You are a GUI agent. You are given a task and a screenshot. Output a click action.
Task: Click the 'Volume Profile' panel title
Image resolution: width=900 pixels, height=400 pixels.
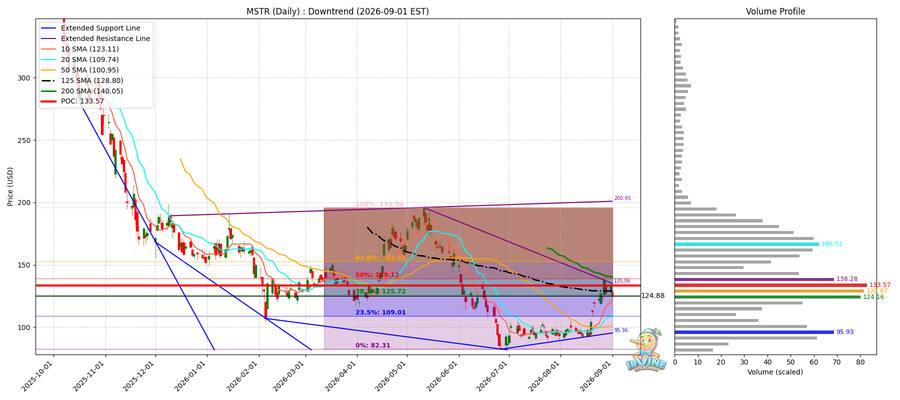(775, 11)
